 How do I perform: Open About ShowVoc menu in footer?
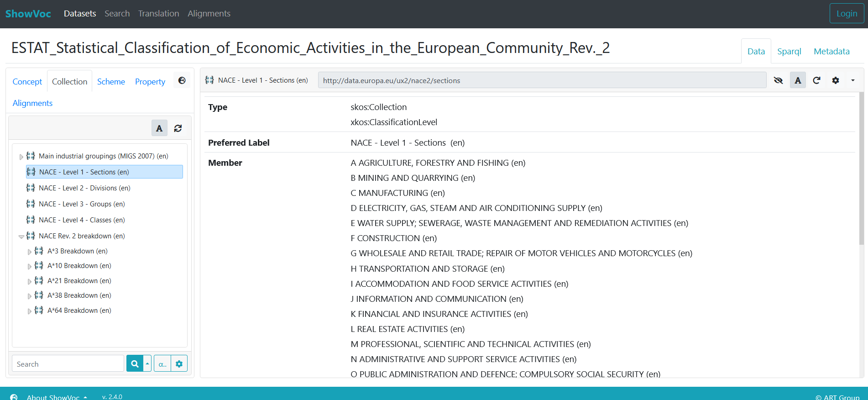(57, 397)
